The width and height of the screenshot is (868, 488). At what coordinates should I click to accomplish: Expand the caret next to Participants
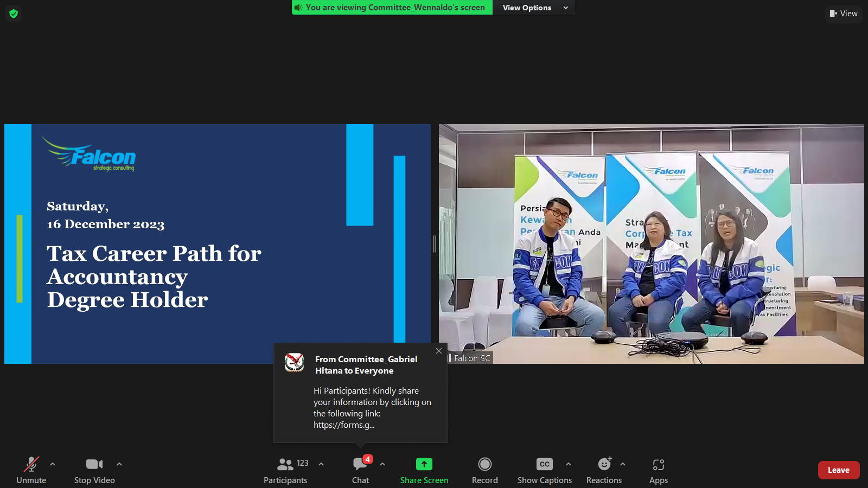coord(321,464)
